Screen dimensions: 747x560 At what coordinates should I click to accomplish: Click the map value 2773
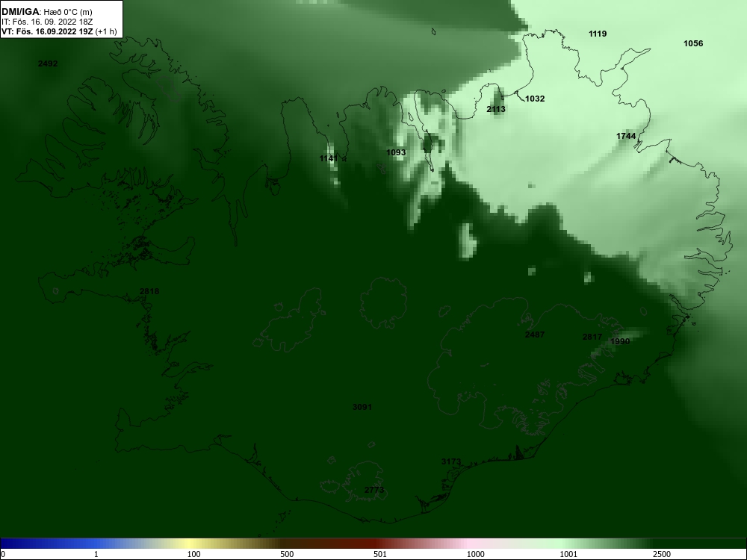tap(374, 490)
